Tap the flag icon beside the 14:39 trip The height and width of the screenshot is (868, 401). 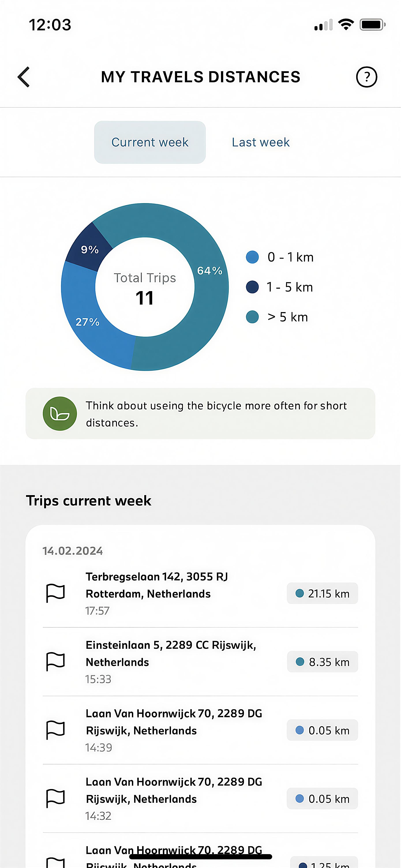55,730
